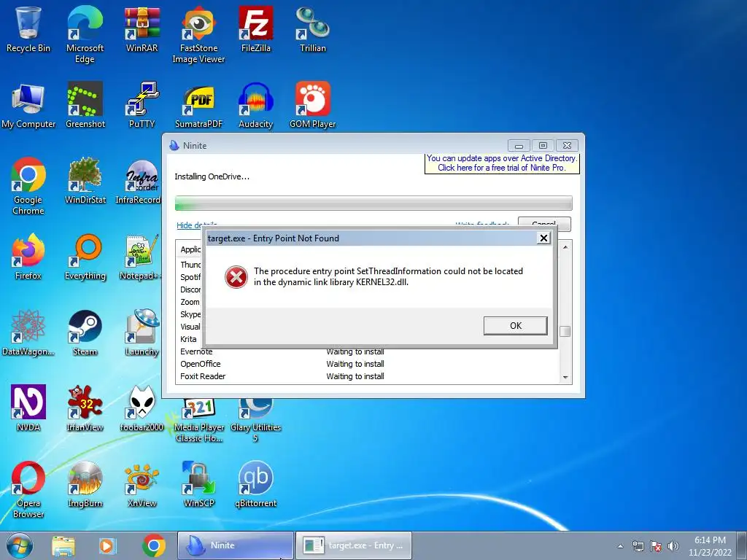747x560 pixels.
Task: Minimize the Ninite window
Action: [519, 146]
